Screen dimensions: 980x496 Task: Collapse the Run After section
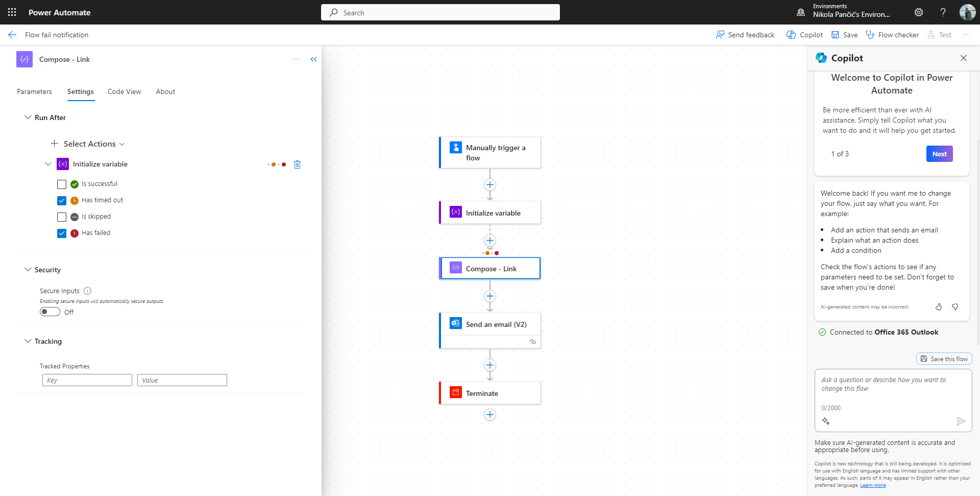[28, 117]
